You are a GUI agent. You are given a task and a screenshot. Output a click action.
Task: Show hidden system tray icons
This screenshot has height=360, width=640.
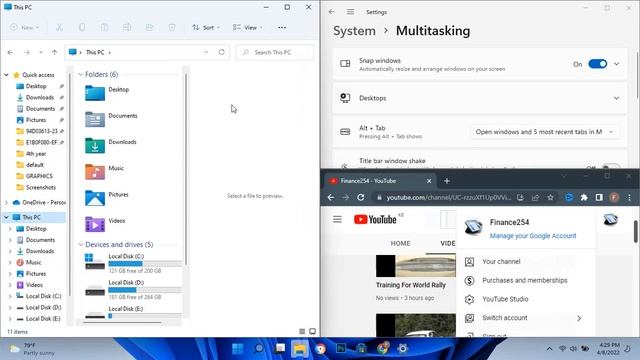coord(549,349)
